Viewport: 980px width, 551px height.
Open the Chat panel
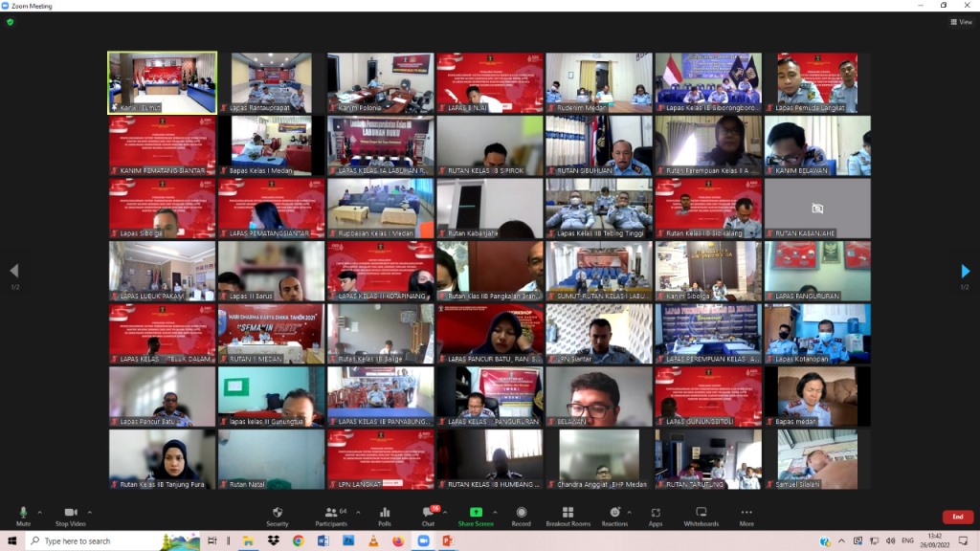429,515
